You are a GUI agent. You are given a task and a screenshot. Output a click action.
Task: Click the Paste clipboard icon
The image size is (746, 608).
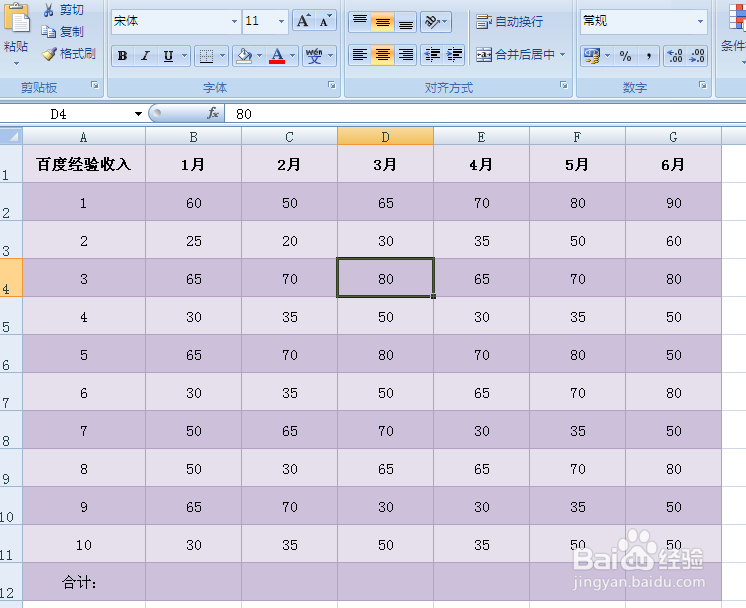16,19
